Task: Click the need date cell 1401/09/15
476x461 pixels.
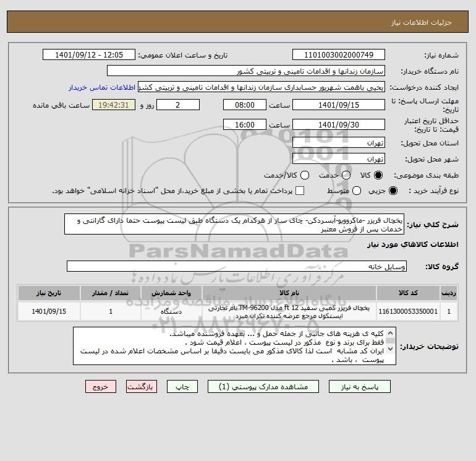Action: [49, 311]
